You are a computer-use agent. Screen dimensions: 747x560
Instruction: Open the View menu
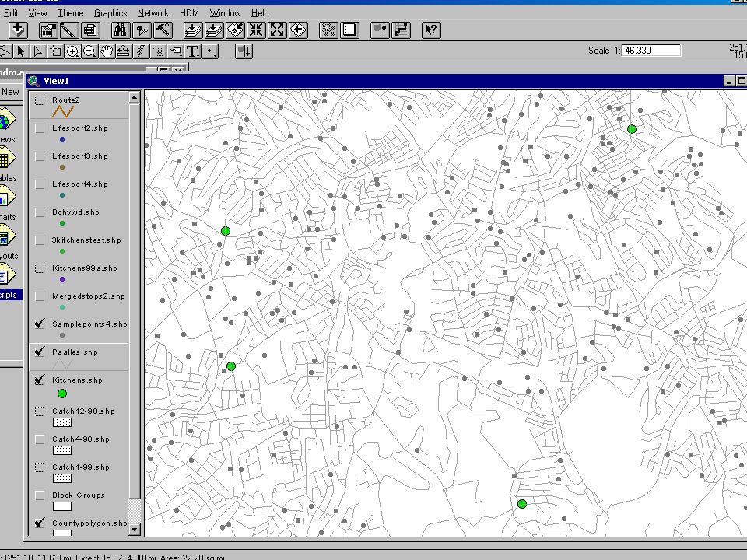coord(37,13)
